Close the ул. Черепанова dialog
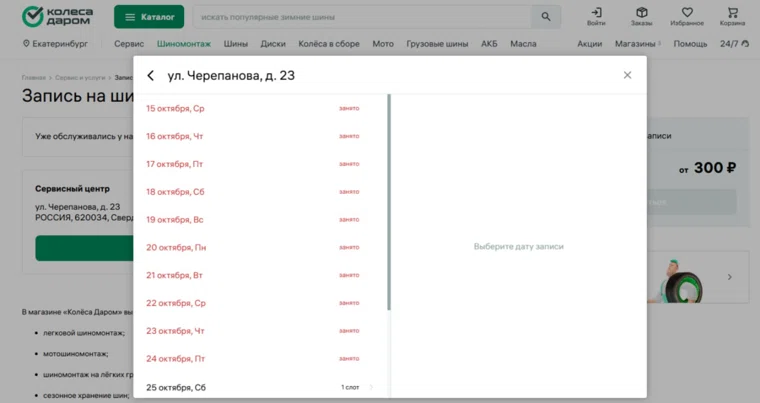Screen dimensions: 760x403 [x=627, y=76]
